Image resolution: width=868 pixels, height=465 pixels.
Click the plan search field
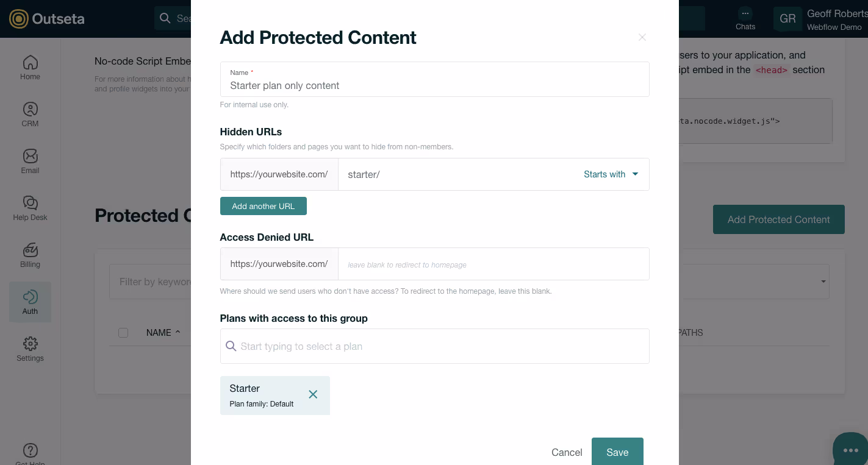[x=435, y=346]
